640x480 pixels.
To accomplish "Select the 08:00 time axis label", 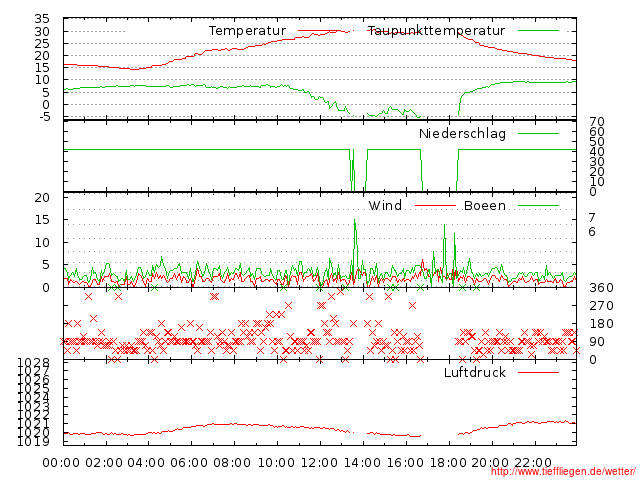I will point(232,463).
